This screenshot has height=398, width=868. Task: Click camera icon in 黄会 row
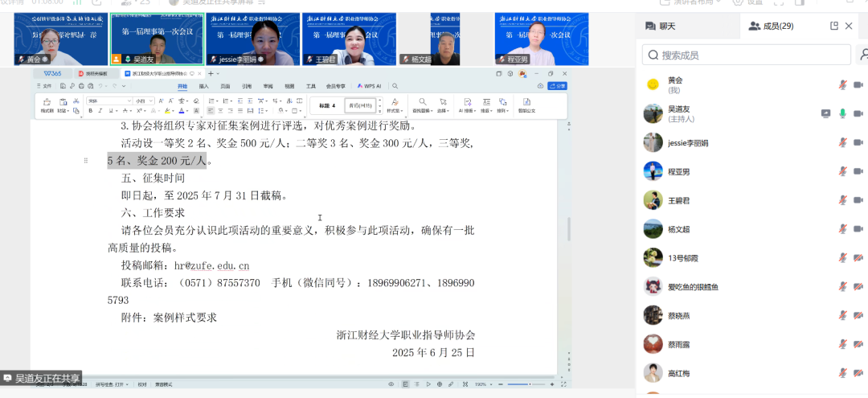pyautogui.click(x=858, y=84)
